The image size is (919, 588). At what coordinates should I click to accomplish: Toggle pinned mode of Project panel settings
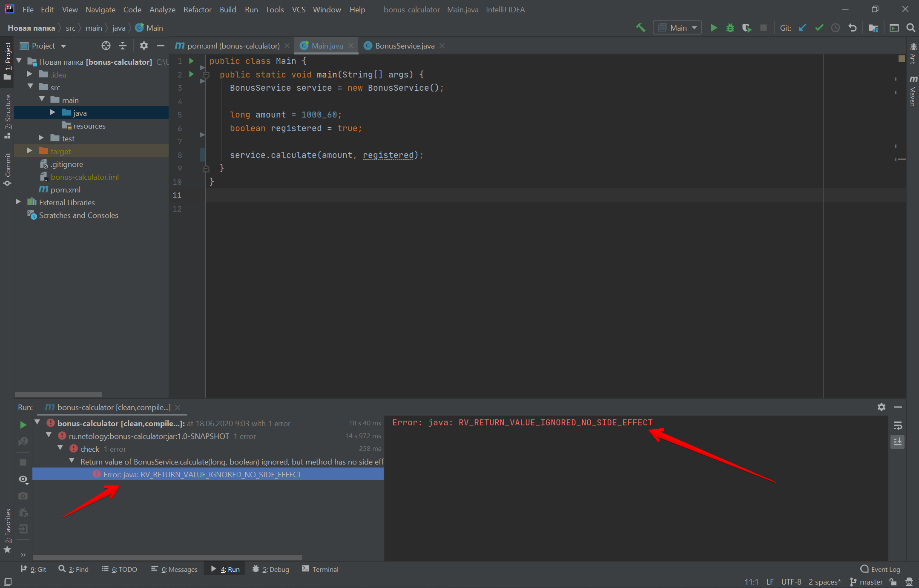(144, 46)
